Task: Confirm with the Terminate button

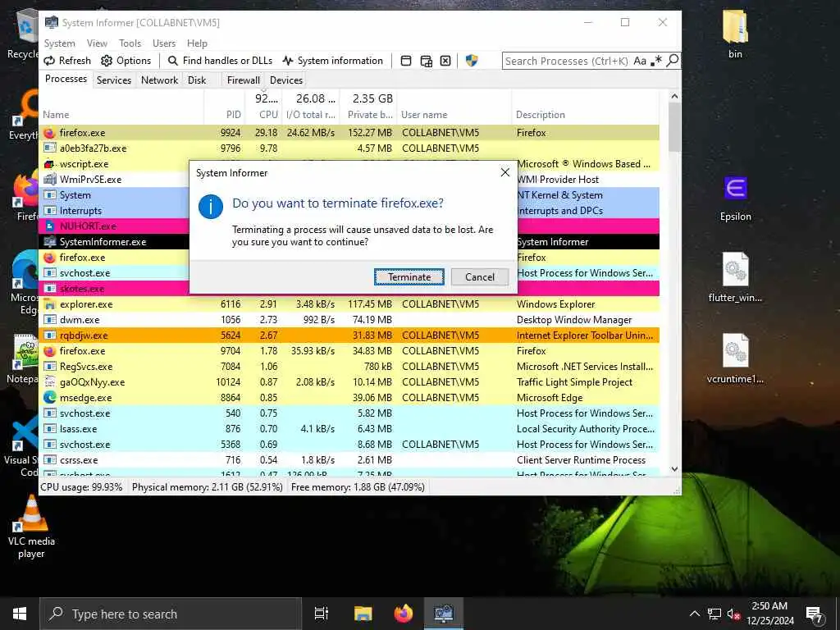Action: point(409,277)
